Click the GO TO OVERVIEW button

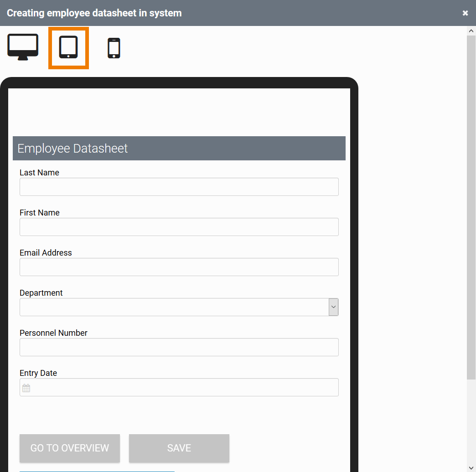(x=70, y=448)
